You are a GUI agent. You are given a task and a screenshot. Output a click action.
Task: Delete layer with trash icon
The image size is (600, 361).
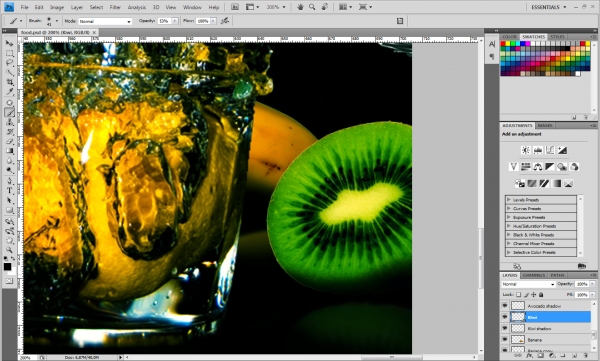click(585, 356)
